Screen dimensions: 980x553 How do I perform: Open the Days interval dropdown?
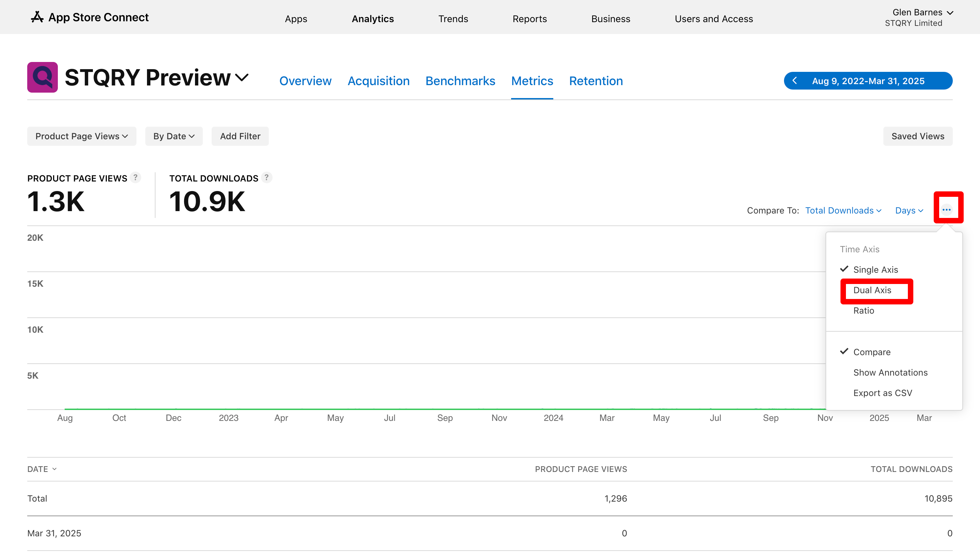coord(909,210)
